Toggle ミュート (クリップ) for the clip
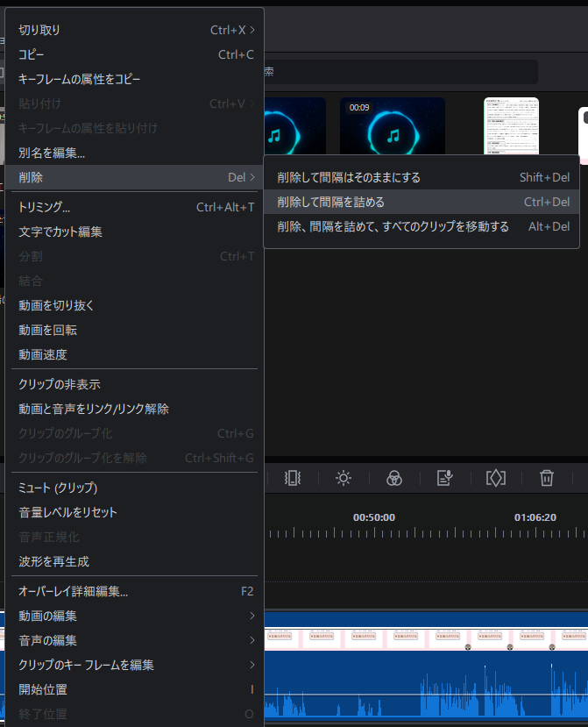 (x=58, y=488)
